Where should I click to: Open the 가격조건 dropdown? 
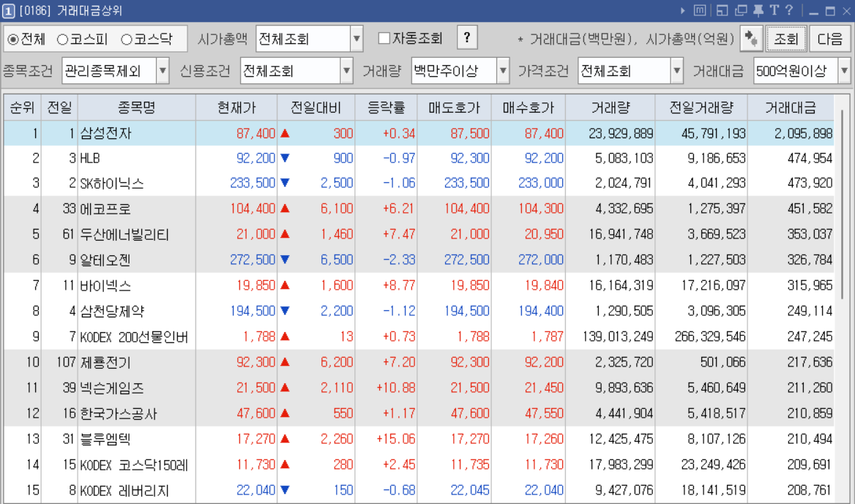click(676, 71)
